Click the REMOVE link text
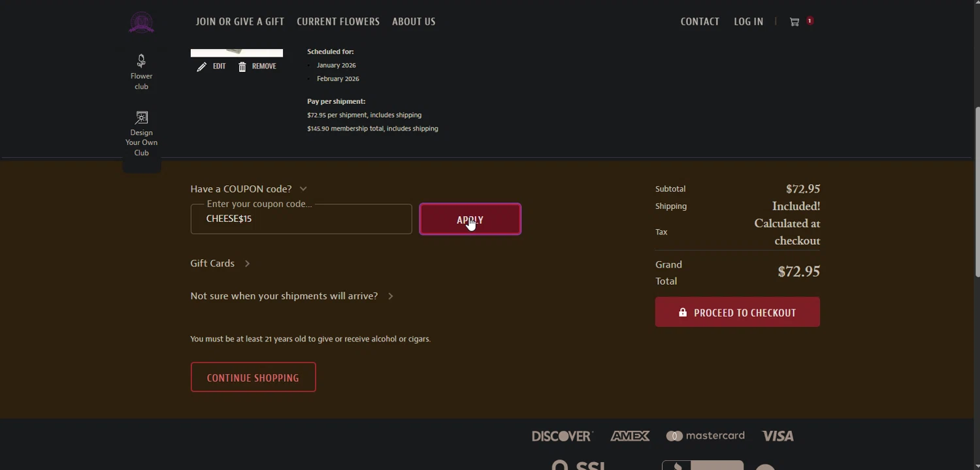The height and width of the screenshot is (470, 980). coord(264,67)
